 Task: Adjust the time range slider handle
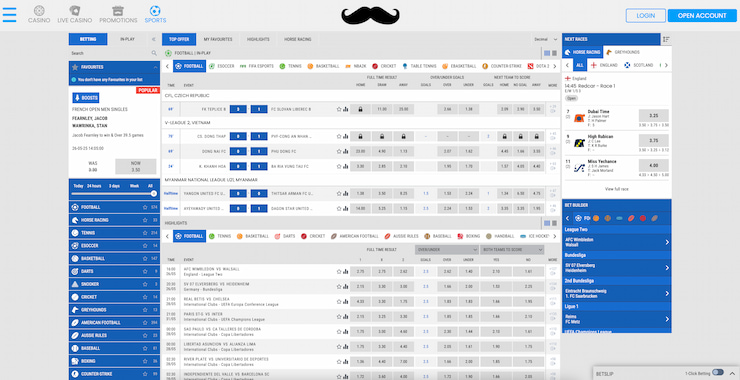point(153,194)
